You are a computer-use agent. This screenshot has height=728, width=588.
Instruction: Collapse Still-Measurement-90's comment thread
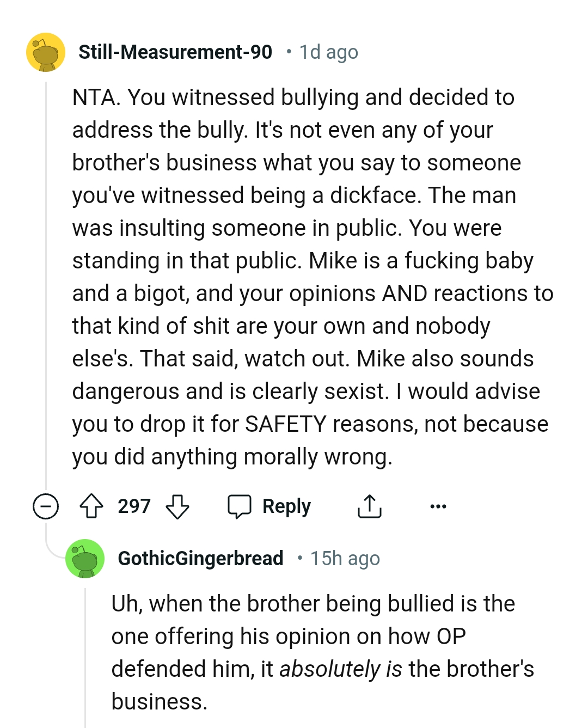click(45, 506)
